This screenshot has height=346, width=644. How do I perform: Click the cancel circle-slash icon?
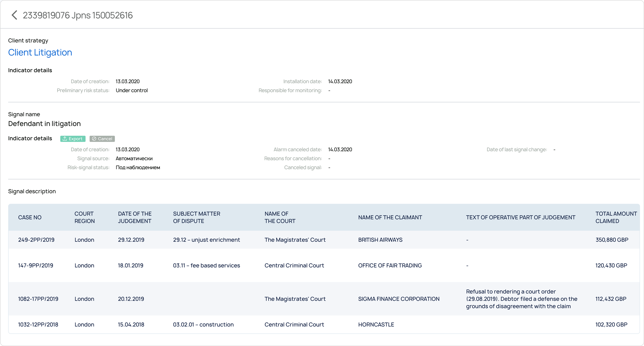point(94,139)
